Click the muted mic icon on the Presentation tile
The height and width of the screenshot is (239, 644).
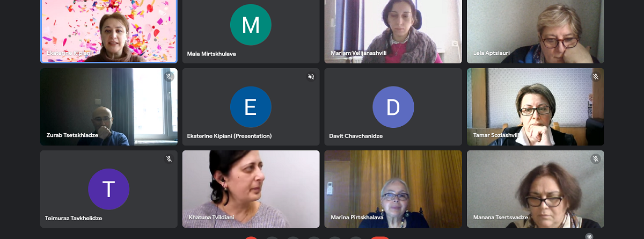pos(311,77)
